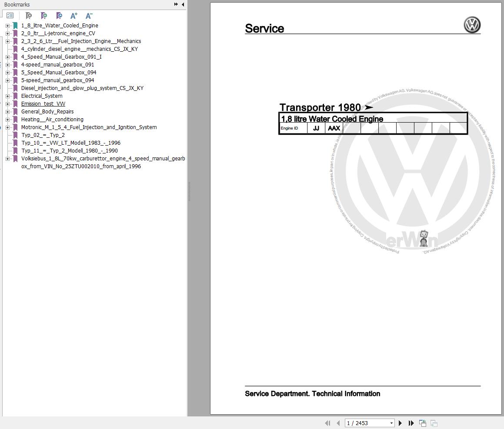This screenshot has height=429, width=504.
Task: Expand the Heating__Air_conditioning bookmark
Action: [x=7, y=120]
